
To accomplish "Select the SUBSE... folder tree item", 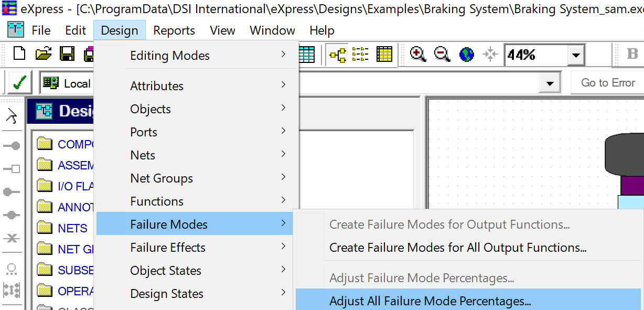I will tap(66, 270).
